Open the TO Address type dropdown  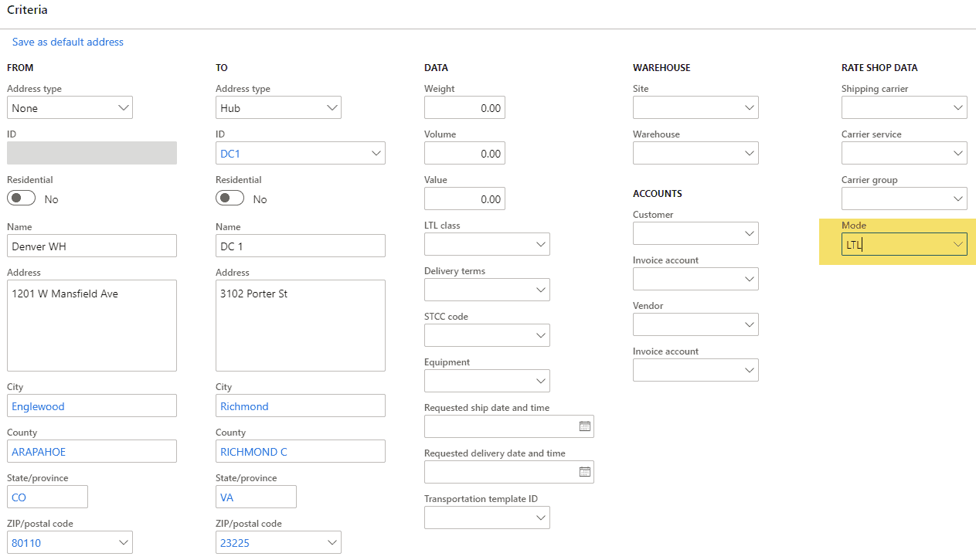(x=332, y=108)
